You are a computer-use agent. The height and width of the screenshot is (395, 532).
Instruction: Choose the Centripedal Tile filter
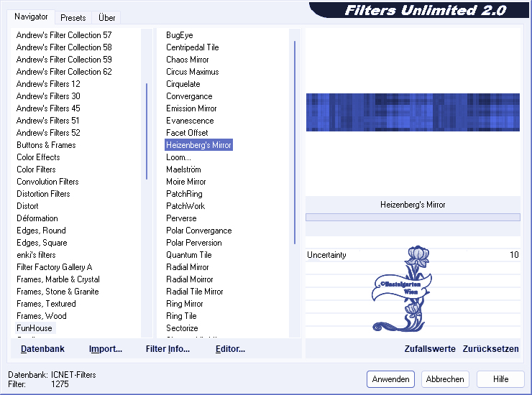(193, 47)
